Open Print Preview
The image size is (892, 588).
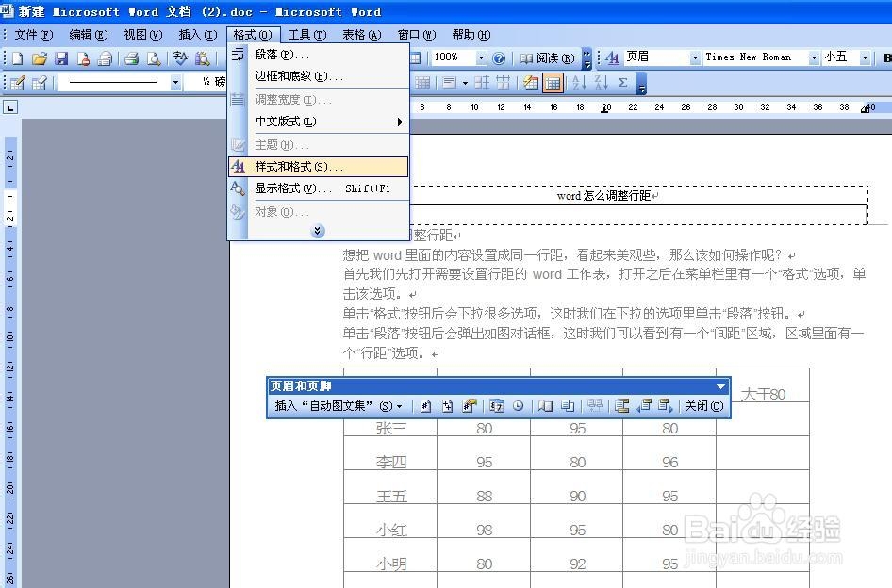tap(152, 57)
